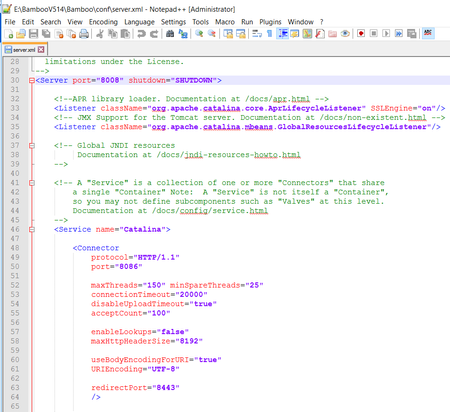The image size is (450, 412).
Task: Toggle synchronized vertical scrolling icon
Action: coord(228,34)
